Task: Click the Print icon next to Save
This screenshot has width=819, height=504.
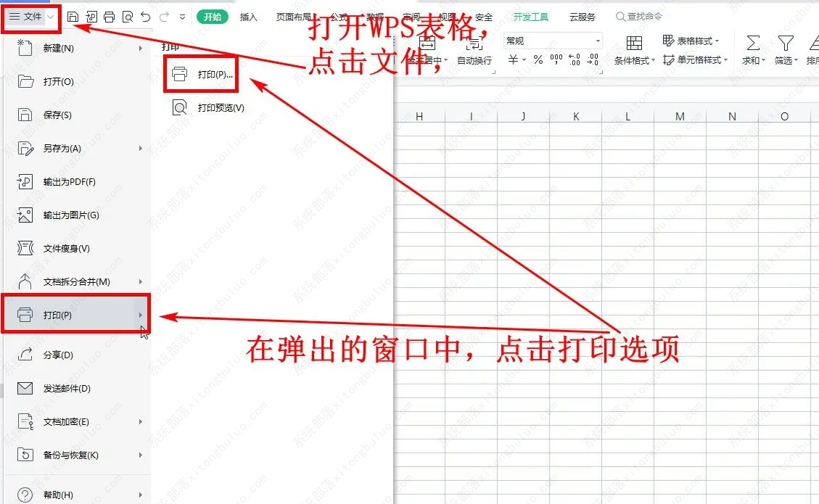Action: [110, 17]
